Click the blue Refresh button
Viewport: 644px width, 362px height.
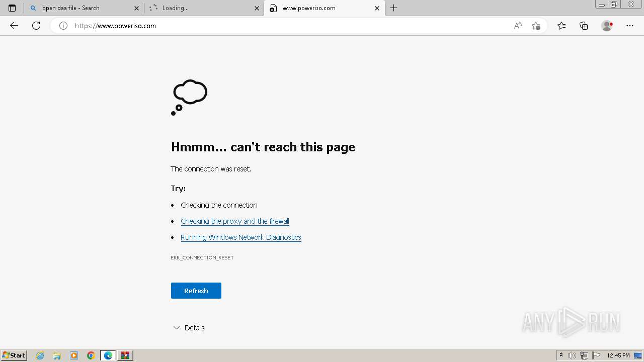click(196, 291)
